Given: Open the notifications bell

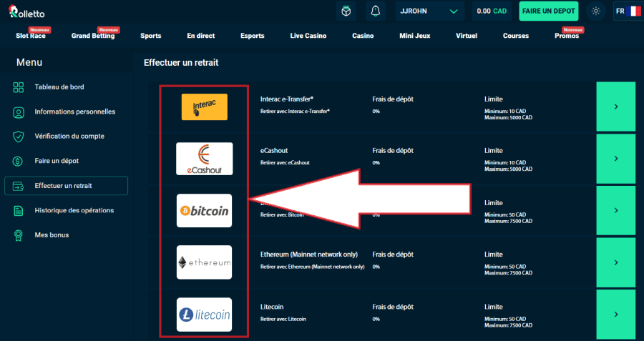Looking at the screenshot, I should 376,11.
